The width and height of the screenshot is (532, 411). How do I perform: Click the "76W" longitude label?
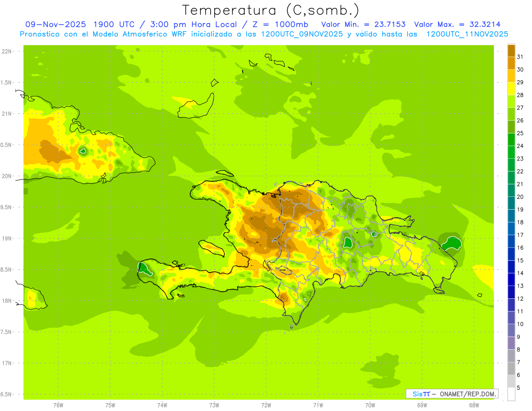click(58, 405)
